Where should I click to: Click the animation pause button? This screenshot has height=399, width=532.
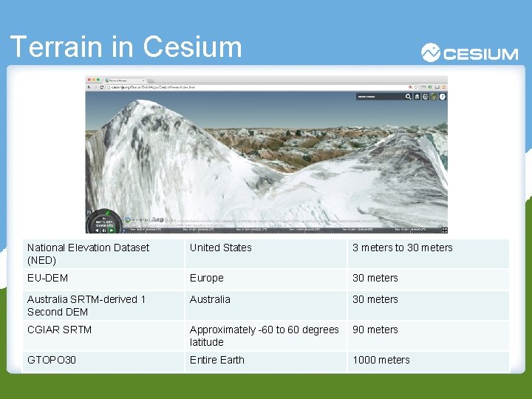104,231
